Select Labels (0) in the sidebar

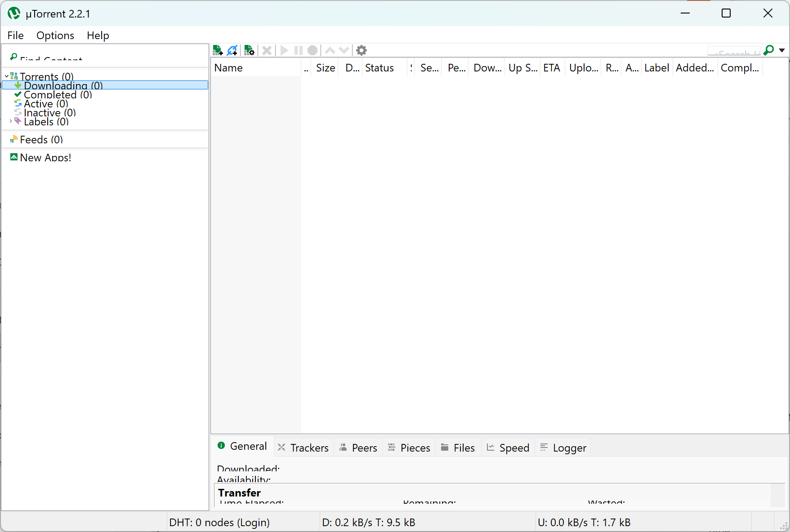point(46,121)
